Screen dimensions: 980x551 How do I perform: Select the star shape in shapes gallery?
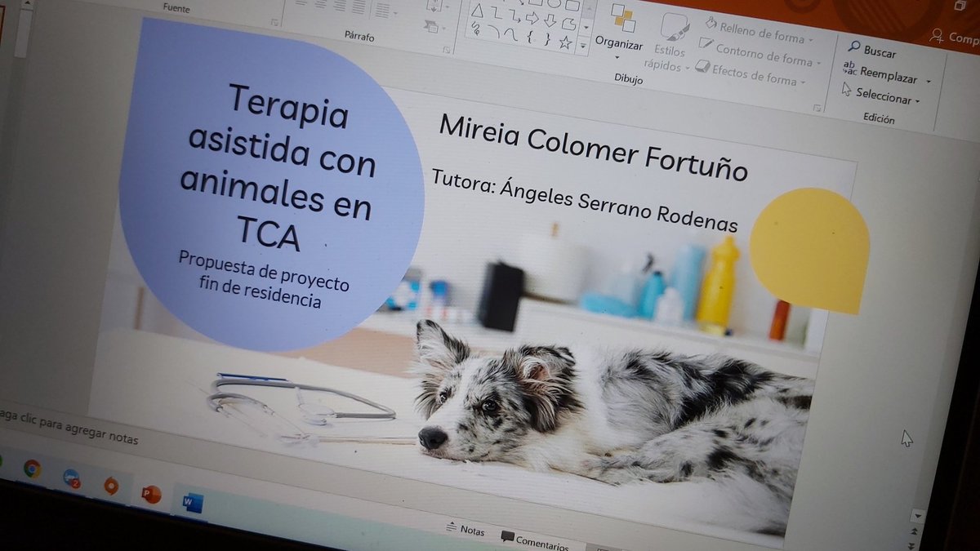pyautogui.click(x=565, y=42)
